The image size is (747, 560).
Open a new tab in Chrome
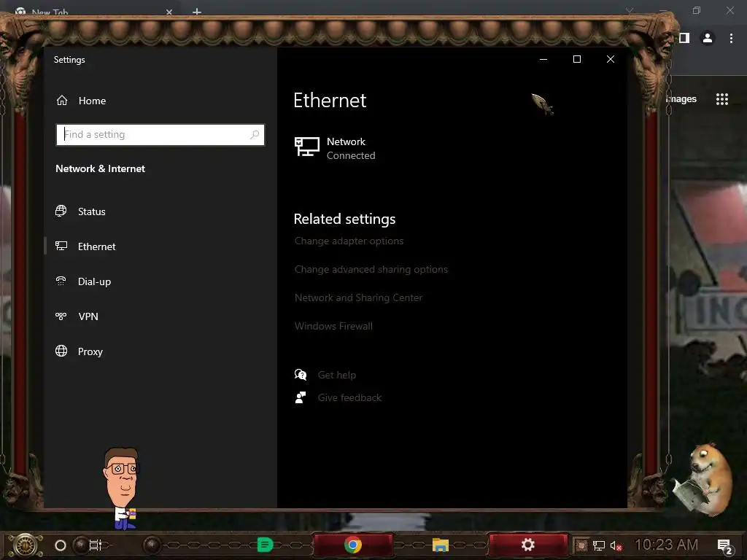(x=197, y=12)
